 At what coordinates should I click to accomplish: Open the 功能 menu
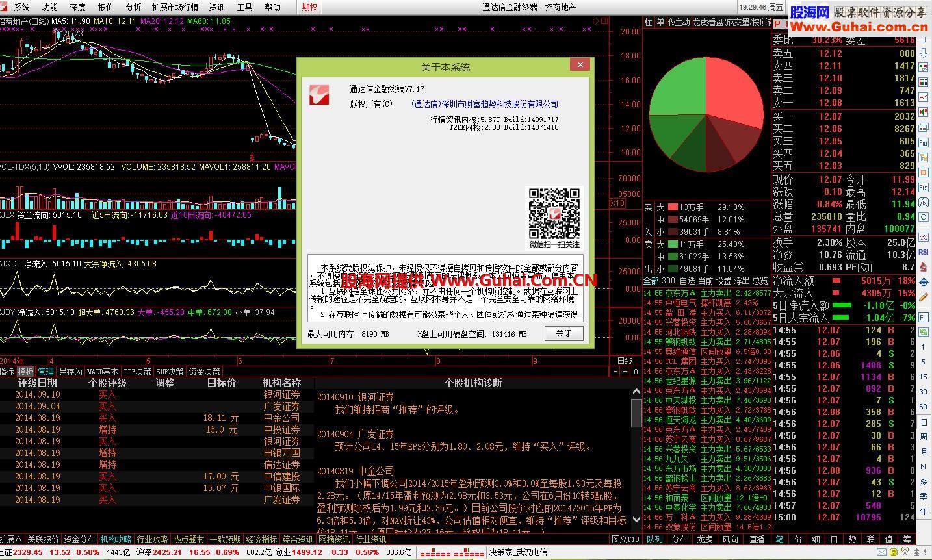click(49, 7)
